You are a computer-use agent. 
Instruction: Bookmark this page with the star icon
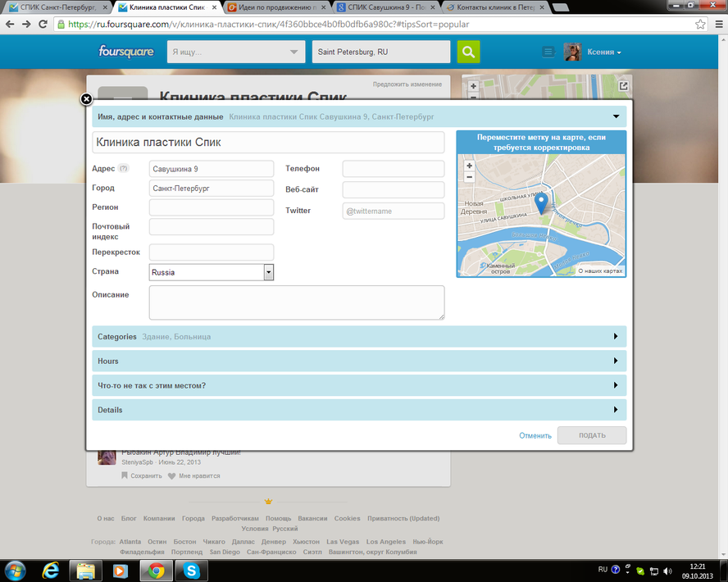700,24
